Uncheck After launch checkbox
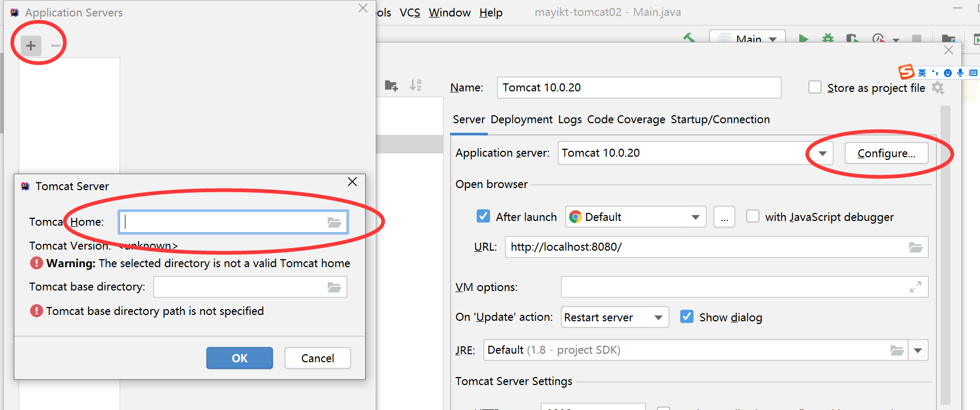This screenshot has width=980, height=410. coord(483,216)
